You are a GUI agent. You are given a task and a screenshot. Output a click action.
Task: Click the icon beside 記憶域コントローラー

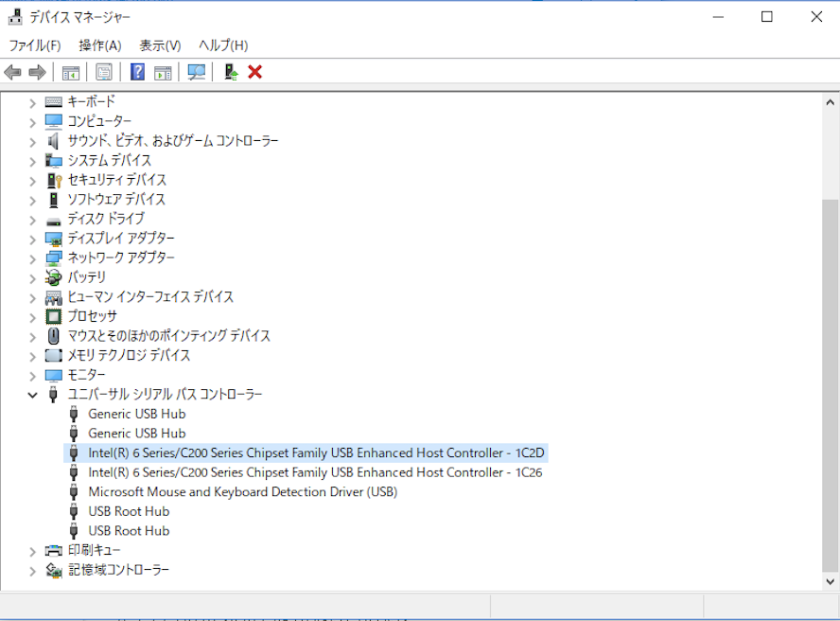[x=54, y=570]
